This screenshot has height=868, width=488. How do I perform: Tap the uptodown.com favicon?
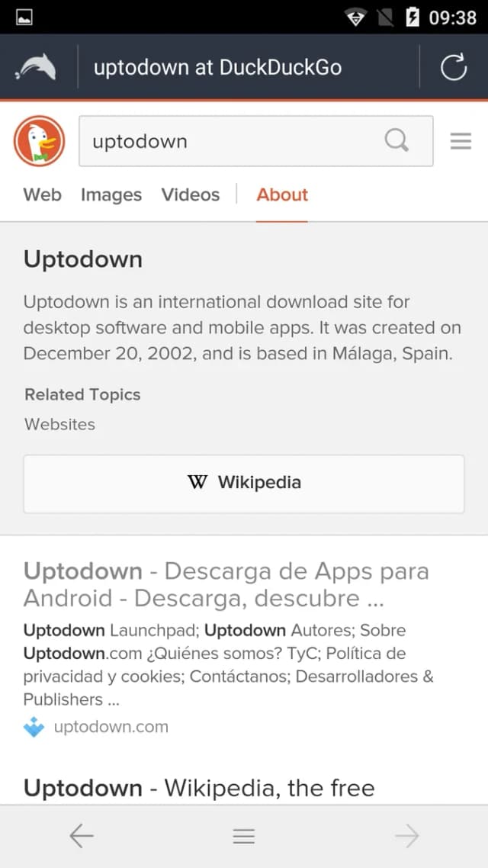(34, 727)
